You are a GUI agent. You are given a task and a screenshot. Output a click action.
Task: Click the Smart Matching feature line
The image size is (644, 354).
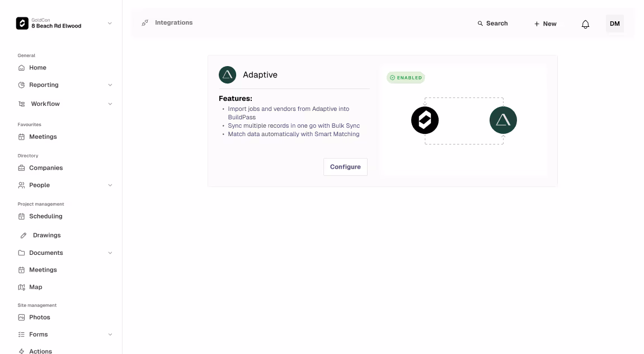point(294,134)
